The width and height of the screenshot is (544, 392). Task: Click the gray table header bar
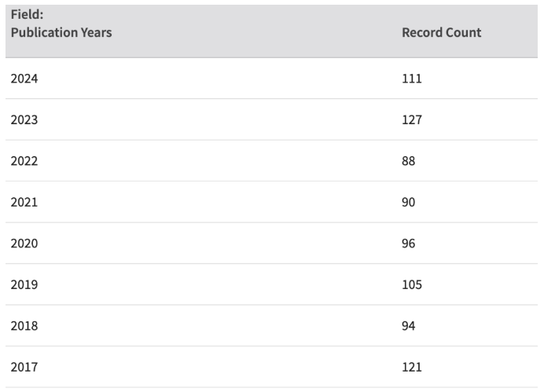[x=272, y=31]
